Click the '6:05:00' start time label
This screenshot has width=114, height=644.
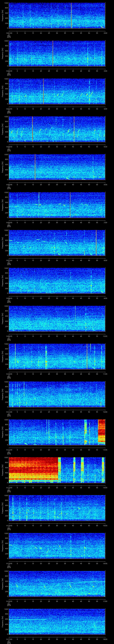(9, 184)
